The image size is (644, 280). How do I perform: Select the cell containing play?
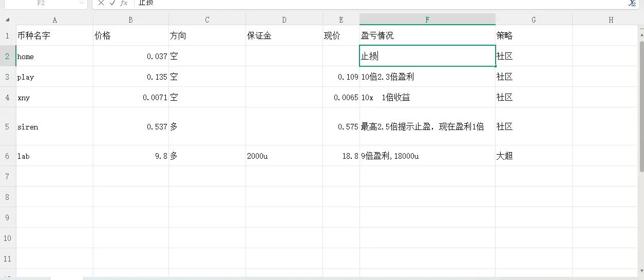tap(54, 77)
